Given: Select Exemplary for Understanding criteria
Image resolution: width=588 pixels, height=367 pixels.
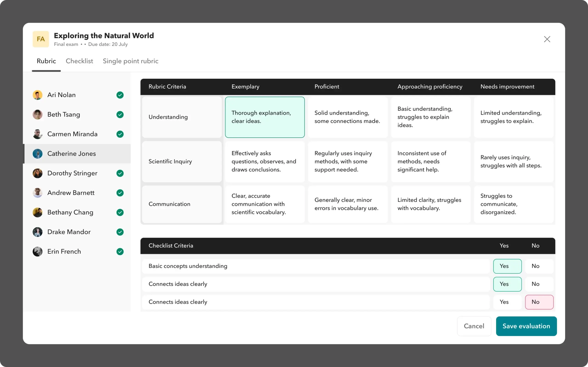Looking at the screenshot, I should [x=265, y=117].
